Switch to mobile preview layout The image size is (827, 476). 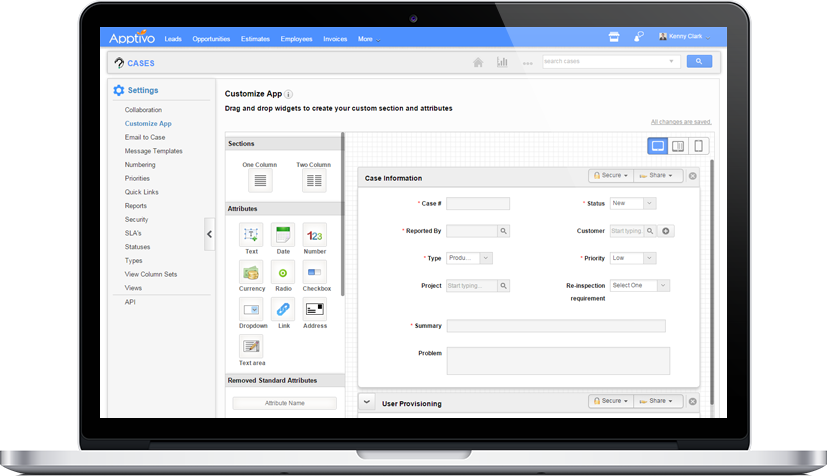point(699,146)
